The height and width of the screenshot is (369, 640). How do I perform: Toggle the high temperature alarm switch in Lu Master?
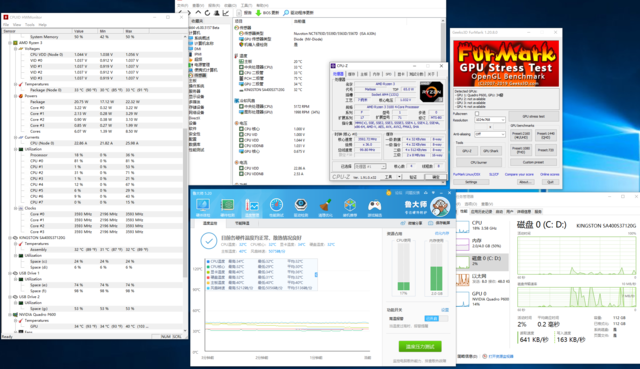[436, 318]
